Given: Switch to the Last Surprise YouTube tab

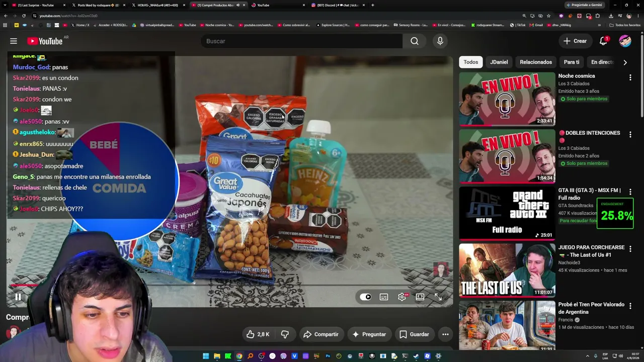Looking at the screenshot, I should [x=38, y=5].
